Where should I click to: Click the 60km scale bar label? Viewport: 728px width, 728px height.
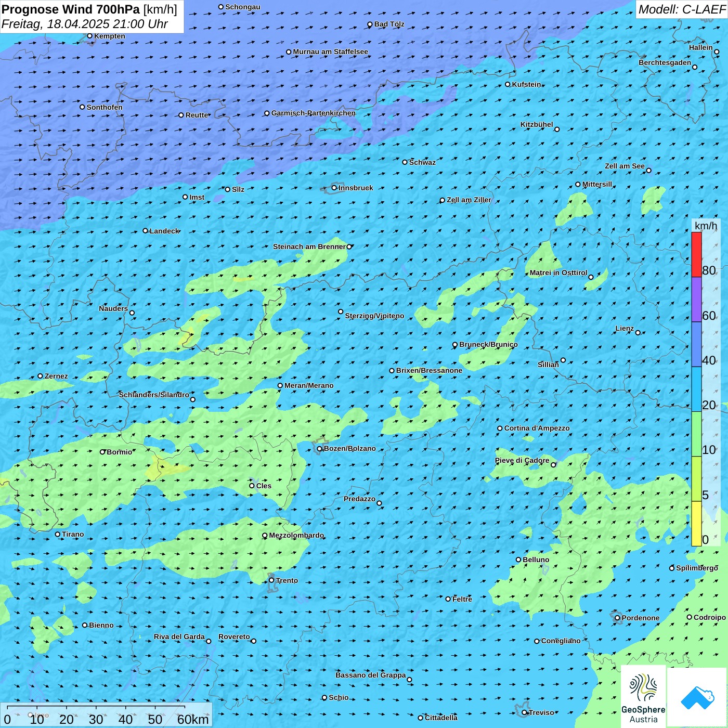[193, 719]
